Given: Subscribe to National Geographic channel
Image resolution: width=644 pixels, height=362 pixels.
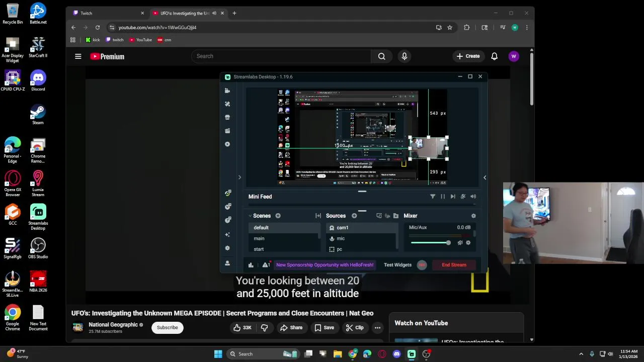Looking at the screenshot, I should (x=167, y=328).
